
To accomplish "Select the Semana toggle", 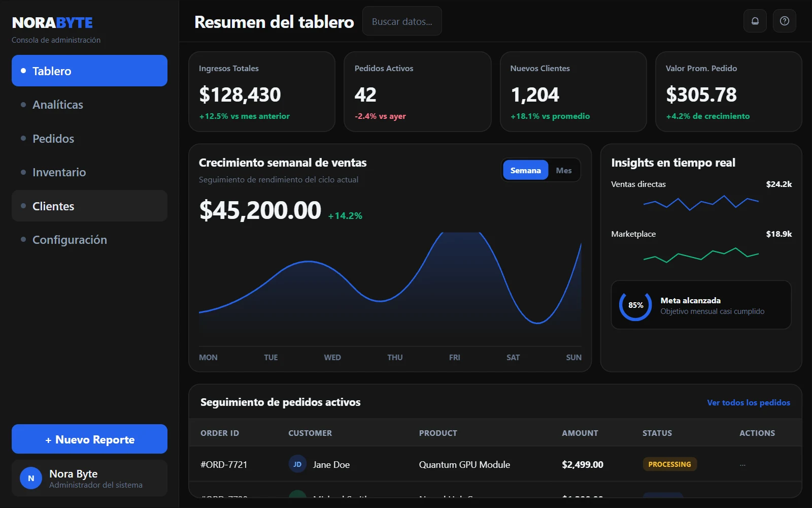I will tap(525, 170).
